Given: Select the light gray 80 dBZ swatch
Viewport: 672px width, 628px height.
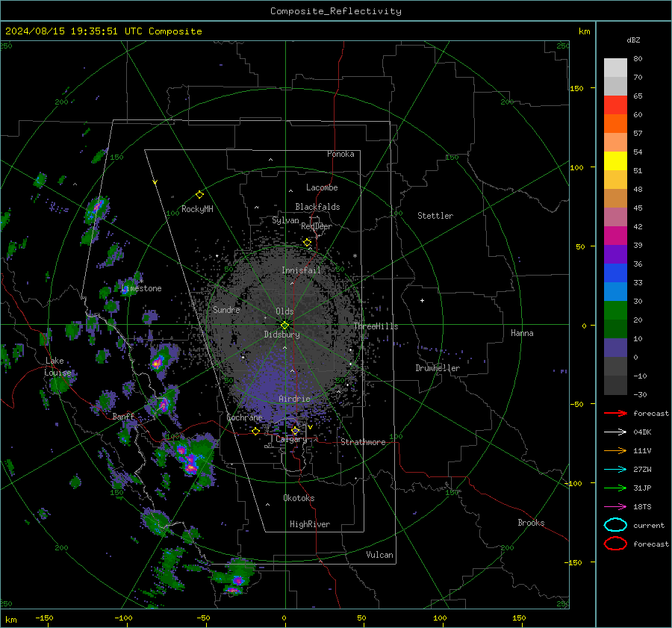Looking at the screenshot, I should coord(615,67).
